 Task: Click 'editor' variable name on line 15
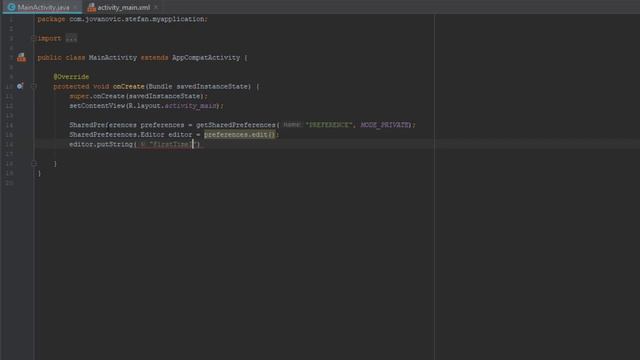tap(180, 135)
